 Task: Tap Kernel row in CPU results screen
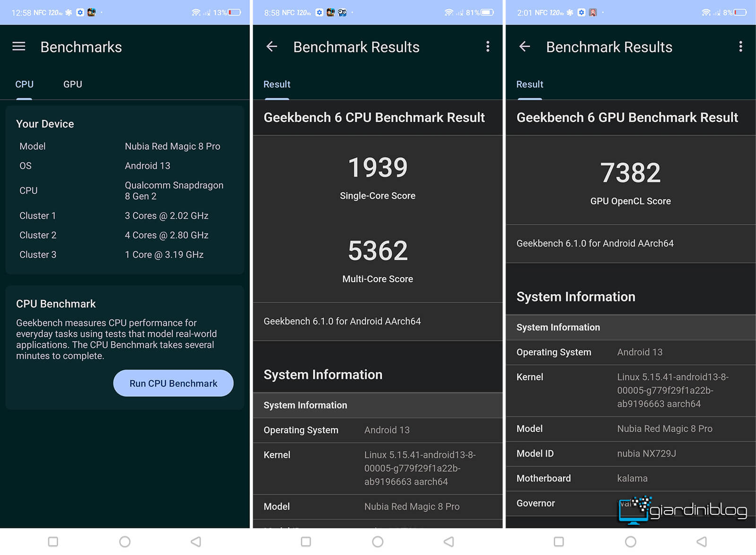[378, 468]
